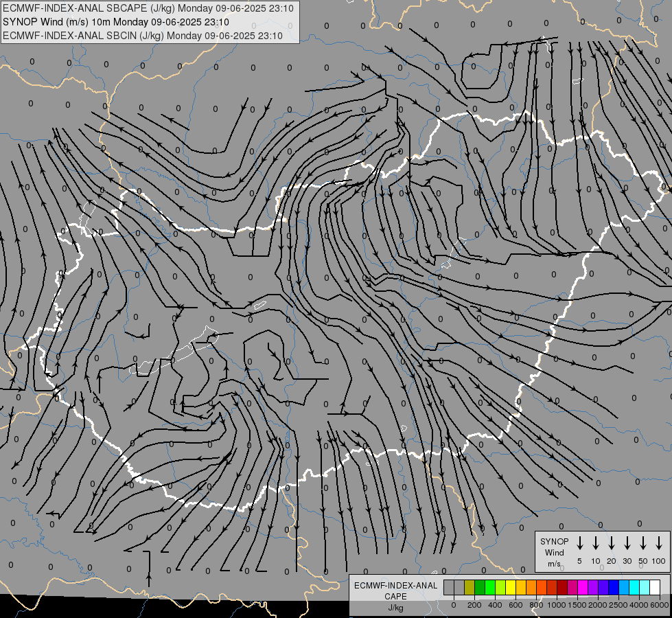Choose the purple CAPE swatch near 2000
672x618 pixels.
593,588
